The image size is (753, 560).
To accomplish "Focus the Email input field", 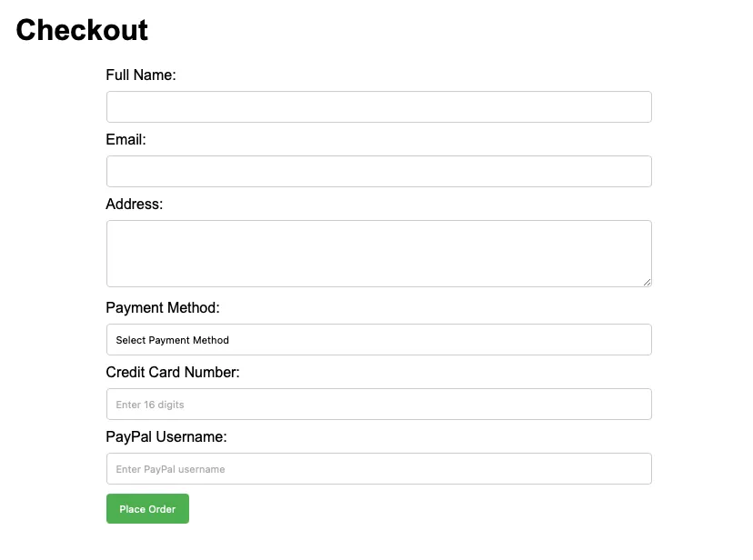I will (378, 171).
